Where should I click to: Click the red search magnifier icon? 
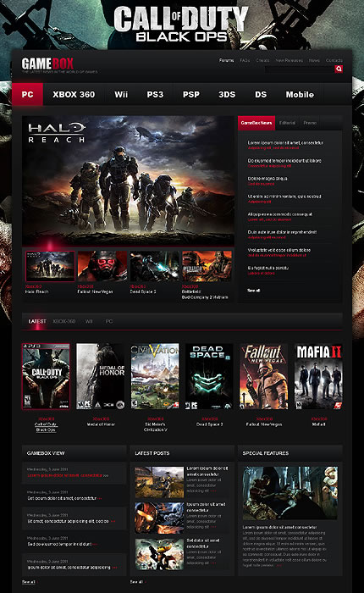point(339,69)
